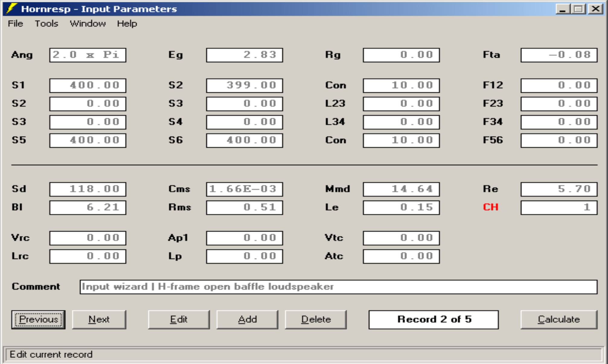Image resolution: width=608 pixels, height=364 pixels.
Task: Click the Hornresp lightning icon in title bar
Action: click(x=11, y=8)
